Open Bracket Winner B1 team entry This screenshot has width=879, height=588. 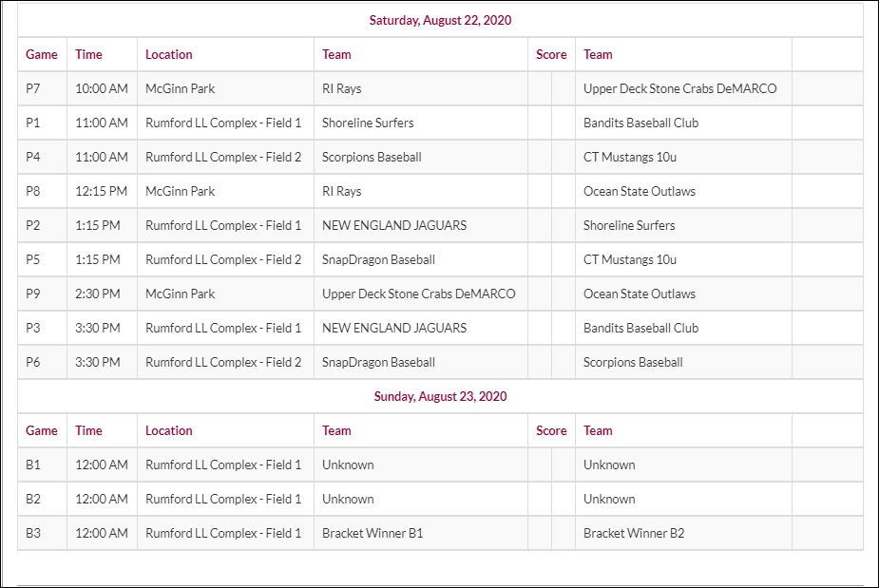[x=373, y=533]
